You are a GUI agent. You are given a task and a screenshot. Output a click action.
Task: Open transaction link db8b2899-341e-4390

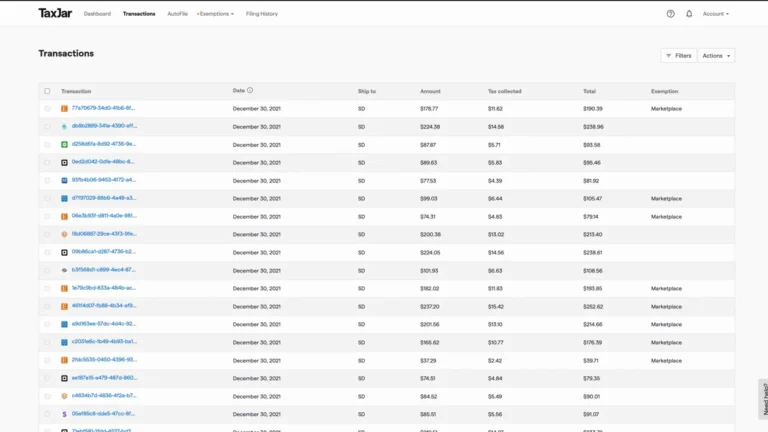(x=104, y=126)
